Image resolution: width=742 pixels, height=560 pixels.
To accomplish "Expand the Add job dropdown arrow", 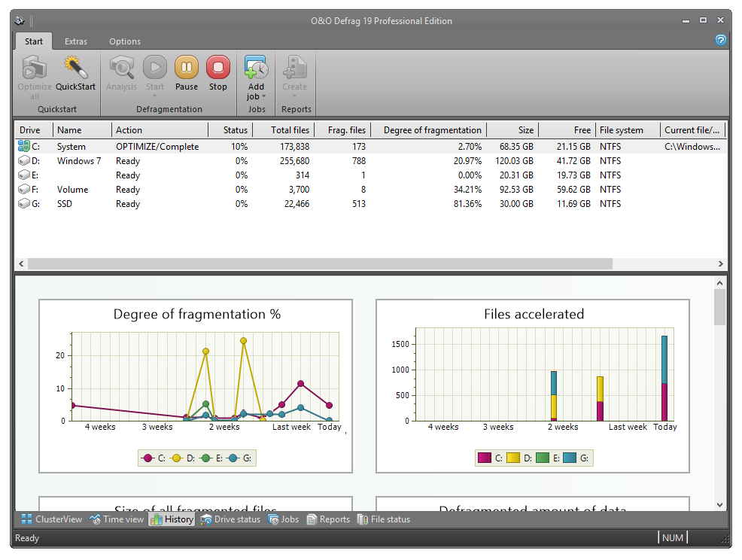I will pyautogui.click(x=264, y=97).
